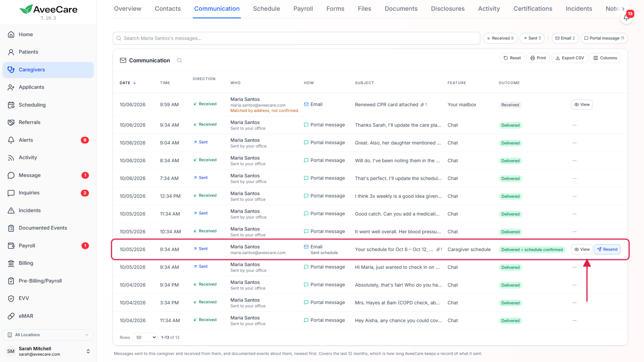The image size is (644, 362).
Task: Click the search icon beside Communication title
Action: (x=179, y=60)
